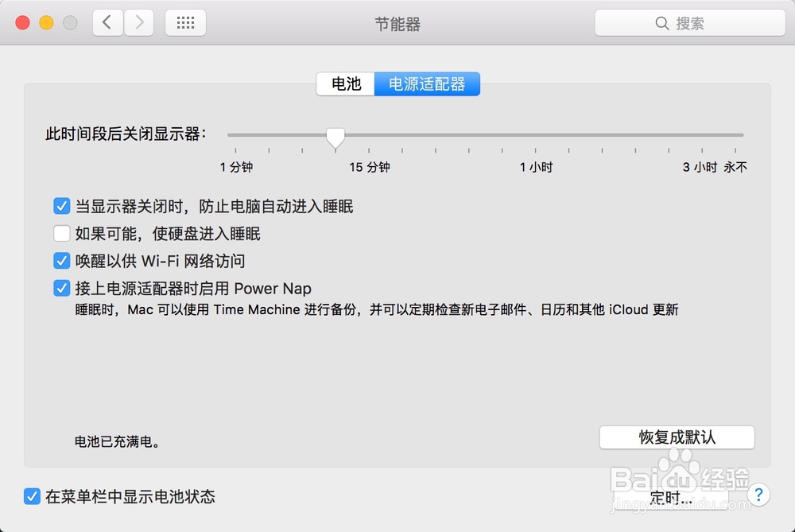Viewport: 795px width, 532px height.
Task: Select the 电源适配器 tab
Action: point(427,83)
